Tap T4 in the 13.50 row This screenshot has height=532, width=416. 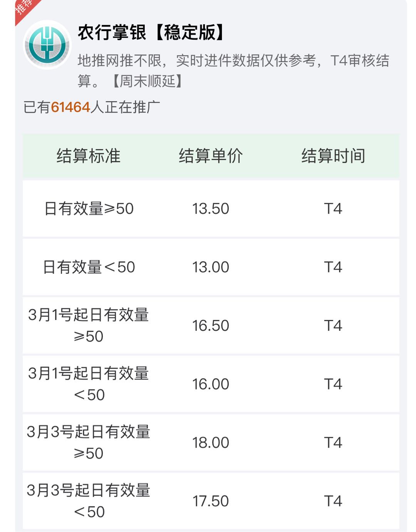tap(333, 209)
